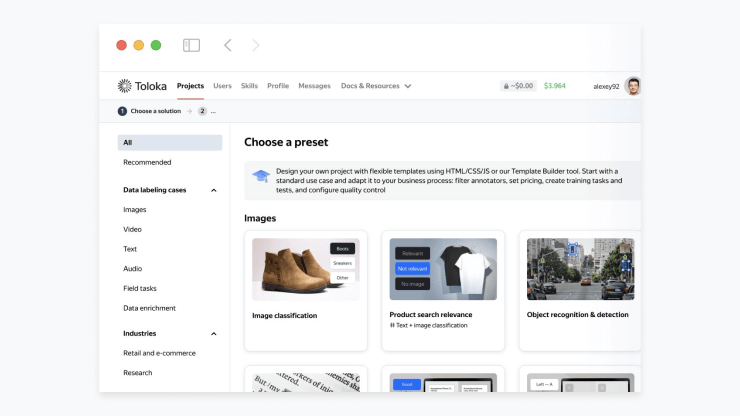Go forward with the right arrow
The height and width of the screenshot is (416, 740).
click(x=255, y=45)
